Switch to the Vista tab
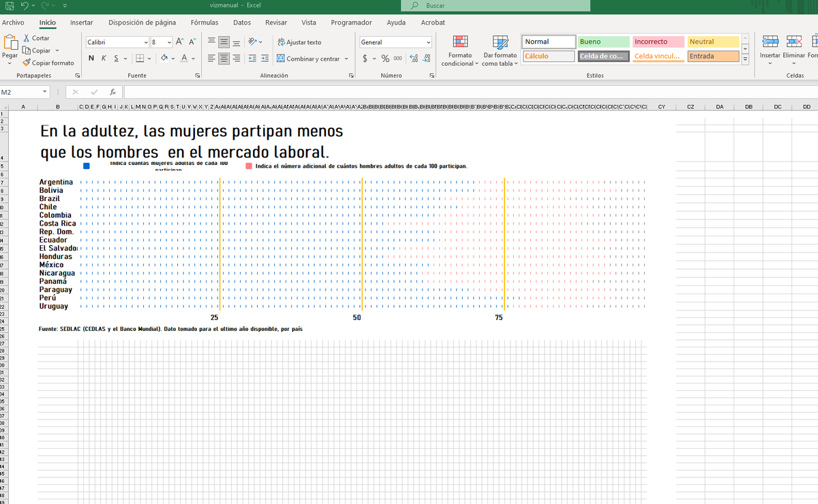The width and height of the screenshot is (818, 504). point(309,22)
